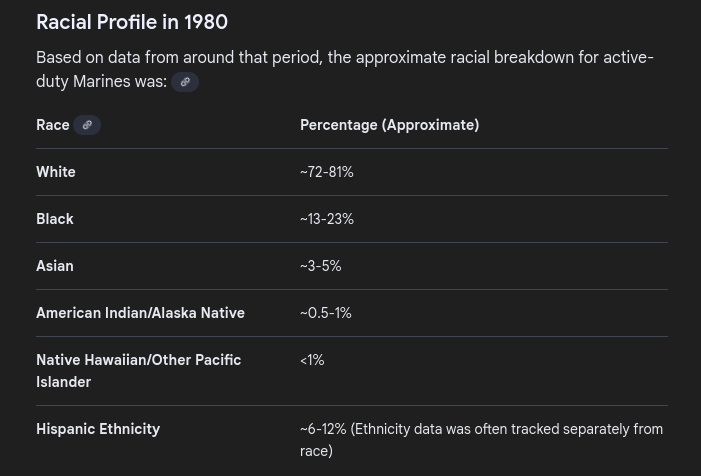
Task: Click the <1% percentage value
Action: pos(312,360)
